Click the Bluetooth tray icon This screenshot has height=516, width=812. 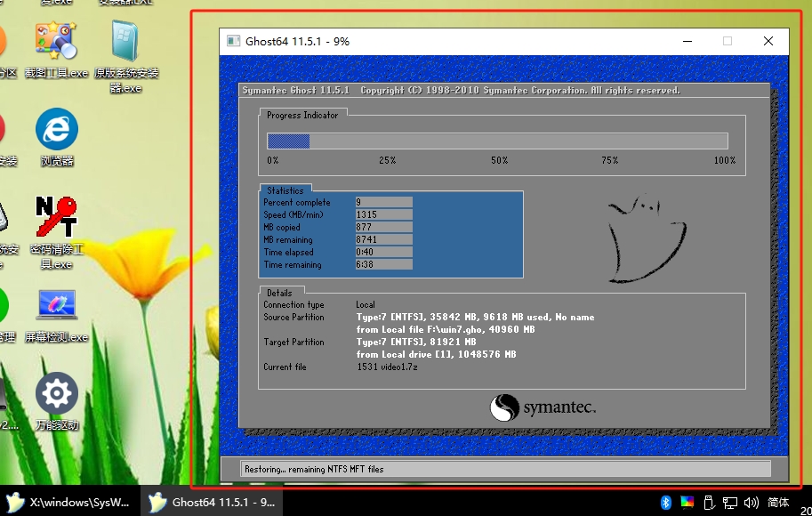[x=666, y=502]
